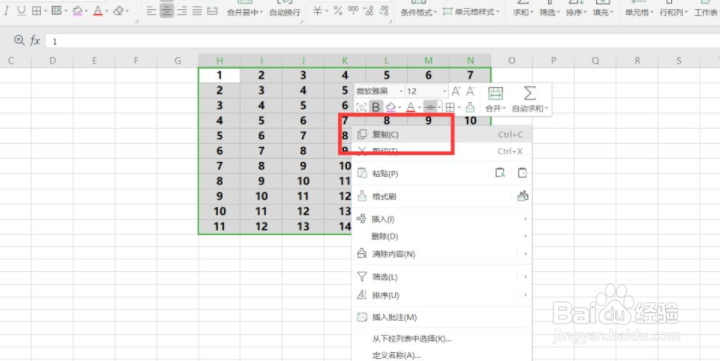Open the 排序 dropdown in the ribbon

(x=576, y=12)
